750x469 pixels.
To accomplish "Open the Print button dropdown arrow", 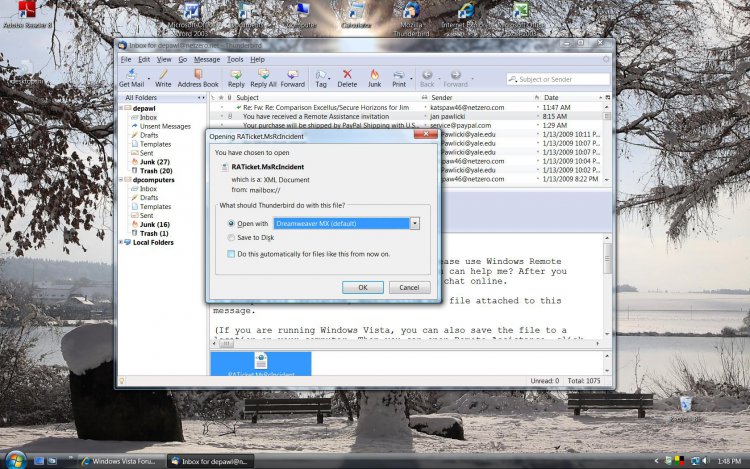I will [411, 79].
